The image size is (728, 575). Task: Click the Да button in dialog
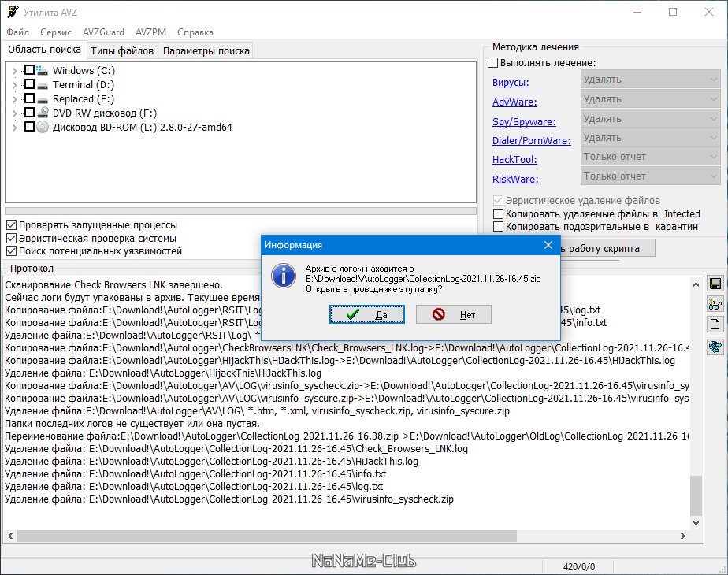(367, 314)
